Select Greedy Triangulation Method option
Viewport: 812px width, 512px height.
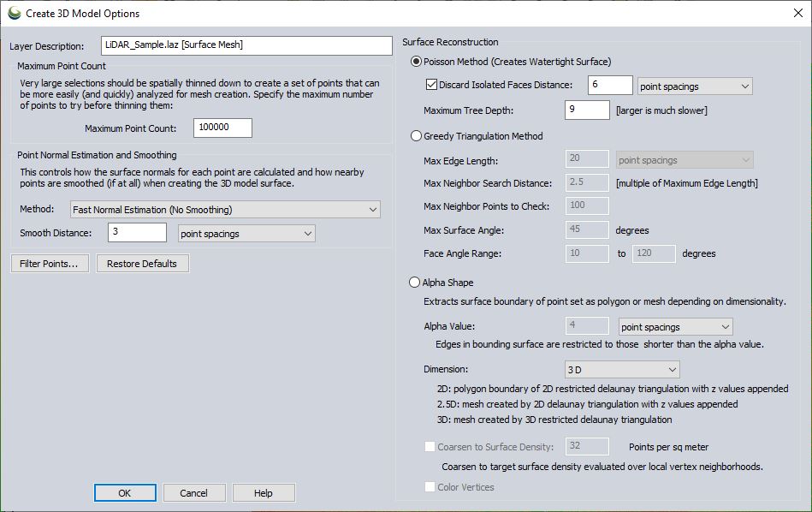pos(418,135)
